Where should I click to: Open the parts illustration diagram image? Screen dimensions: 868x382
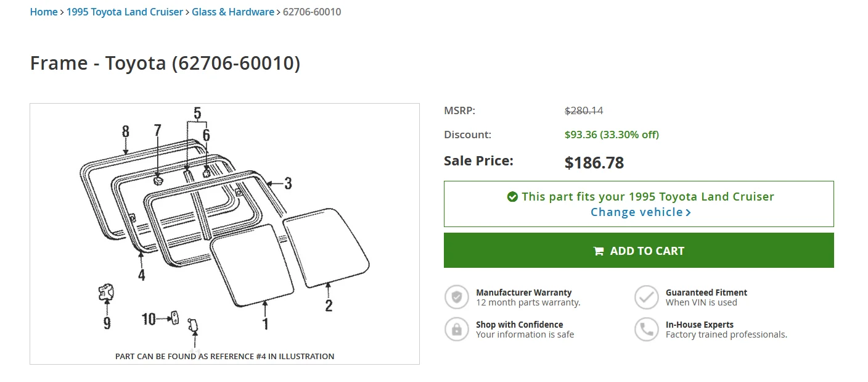pyautogui.click(x=224, y=234)
